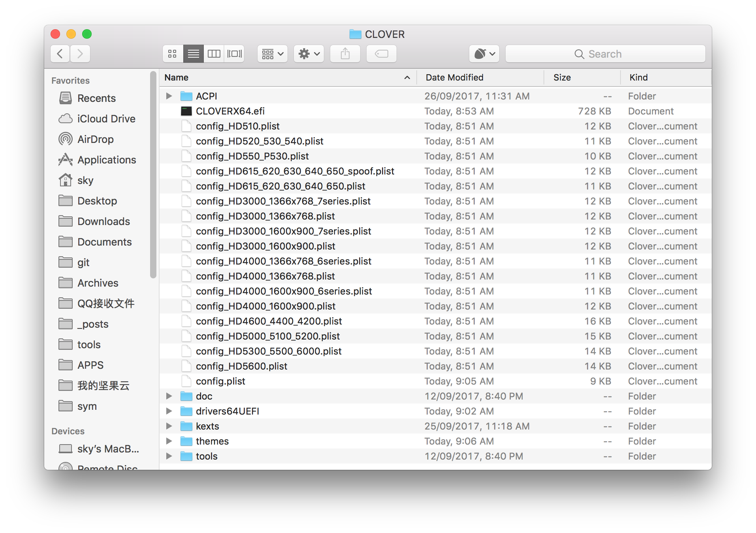Viewport: 756px width, 533px height.
Task: Click the Edit Tags toolbar button
Action: click(x=382, y=54)
